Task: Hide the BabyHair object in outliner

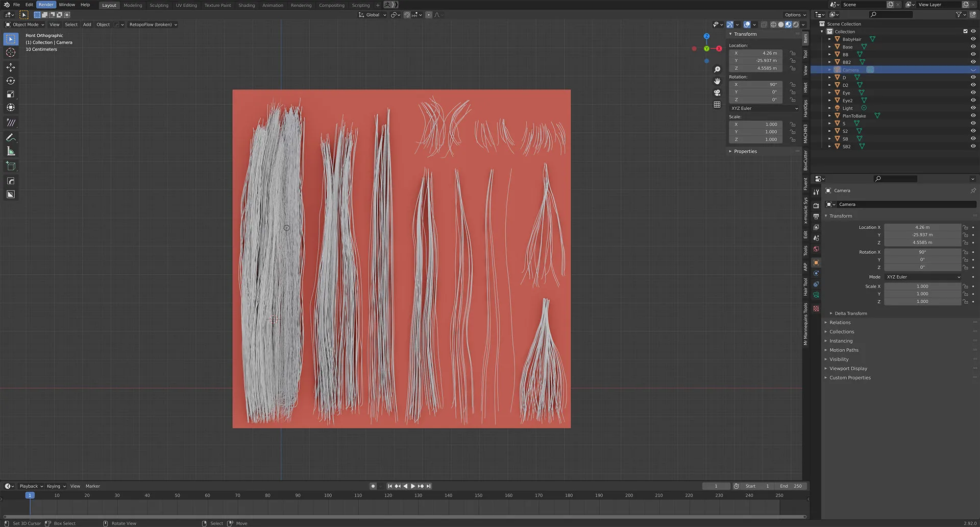Action: 973,39
